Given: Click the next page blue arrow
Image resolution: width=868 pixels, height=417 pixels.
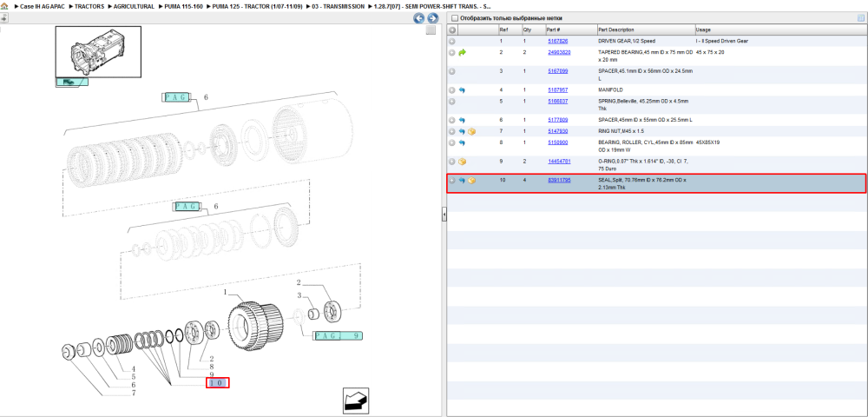Looking at the screenshot, I should pos(433,18).
